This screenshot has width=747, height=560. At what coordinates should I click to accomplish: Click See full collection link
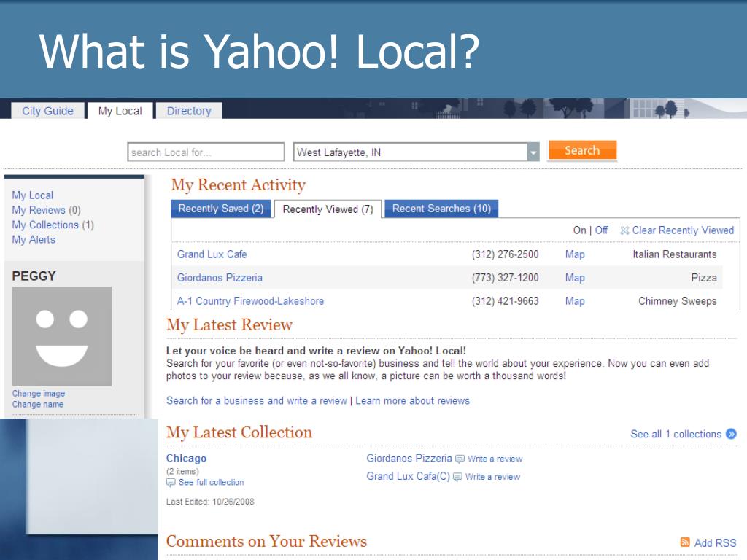pyautogui.click(x=211, y=483)
